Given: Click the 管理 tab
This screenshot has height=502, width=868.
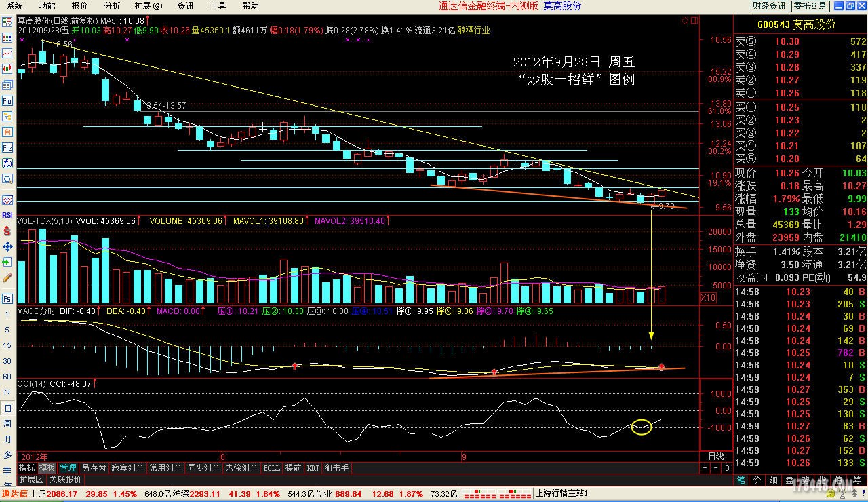Looking at the screenshot, I should pos(68,468).
